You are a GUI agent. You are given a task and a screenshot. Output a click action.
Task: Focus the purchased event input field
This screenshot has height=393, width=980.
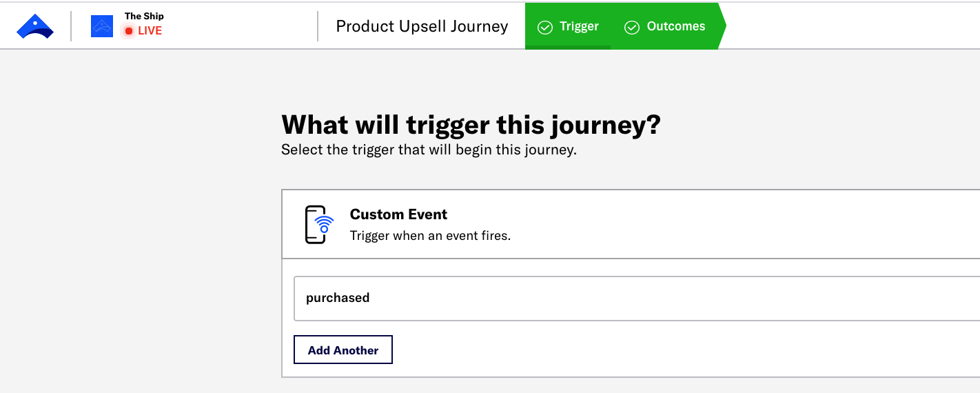(x=620, y=298)
